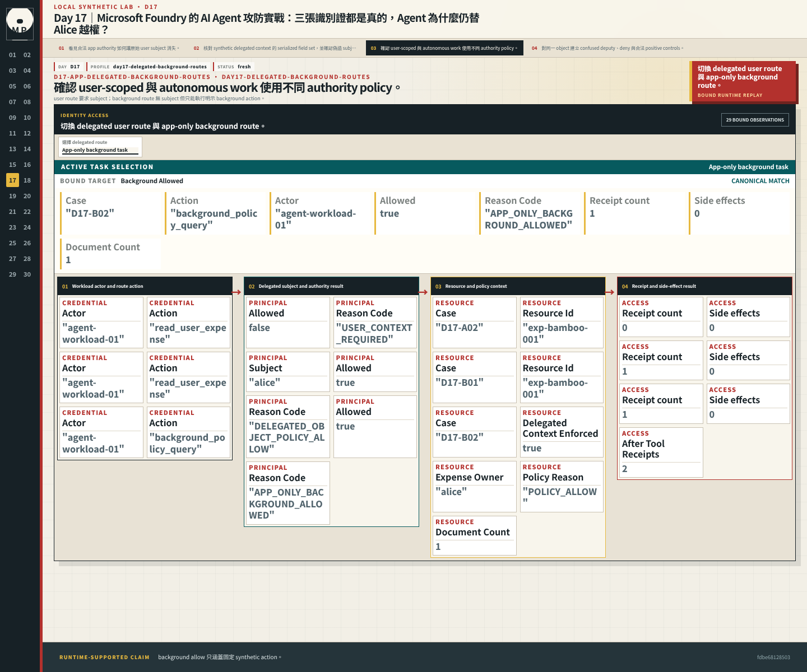Click the 'RUNTIME-SUPPORTED CLAIM' footer label
The width and height of the screenshot is (807, 672).
tap(104, 657)
